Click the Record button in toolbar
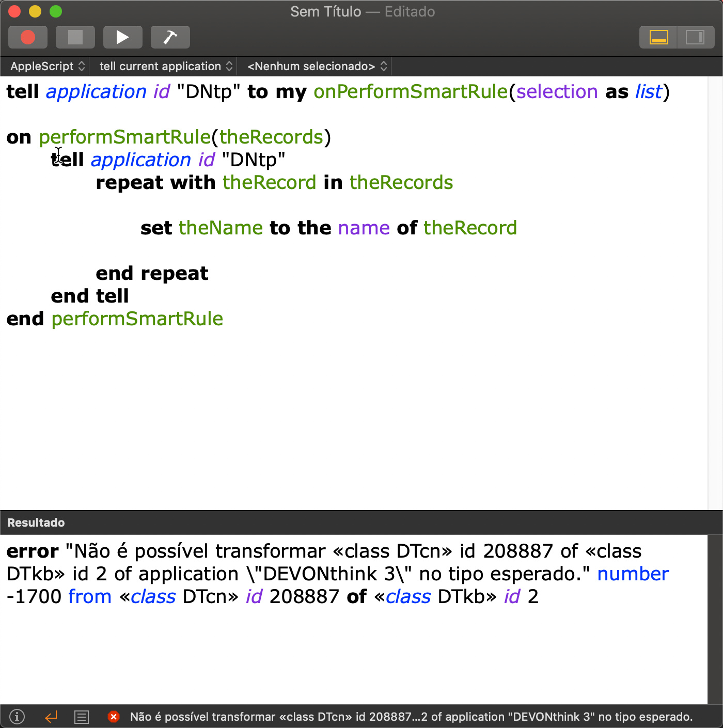The height and width of the screenshot is (728, 723). (x=28, y=37)
